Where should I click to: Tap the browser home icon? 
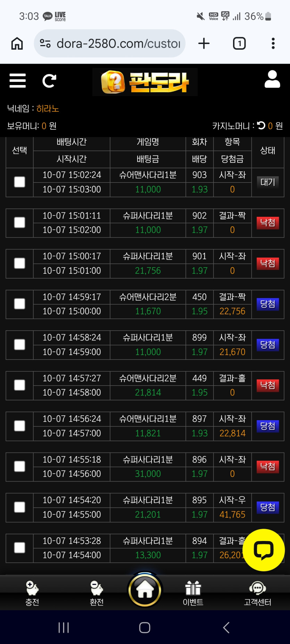[17, 43]
